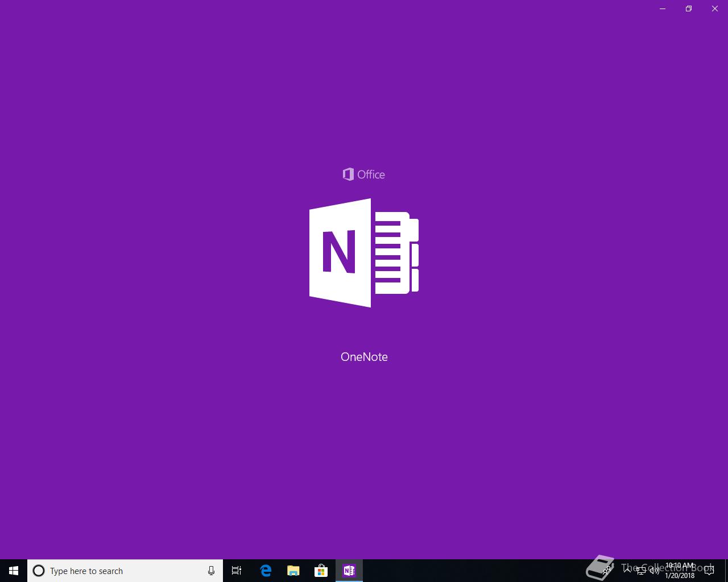728x582 pixels.
Task: Show hidden system tray icons
Action: [627, 571]
